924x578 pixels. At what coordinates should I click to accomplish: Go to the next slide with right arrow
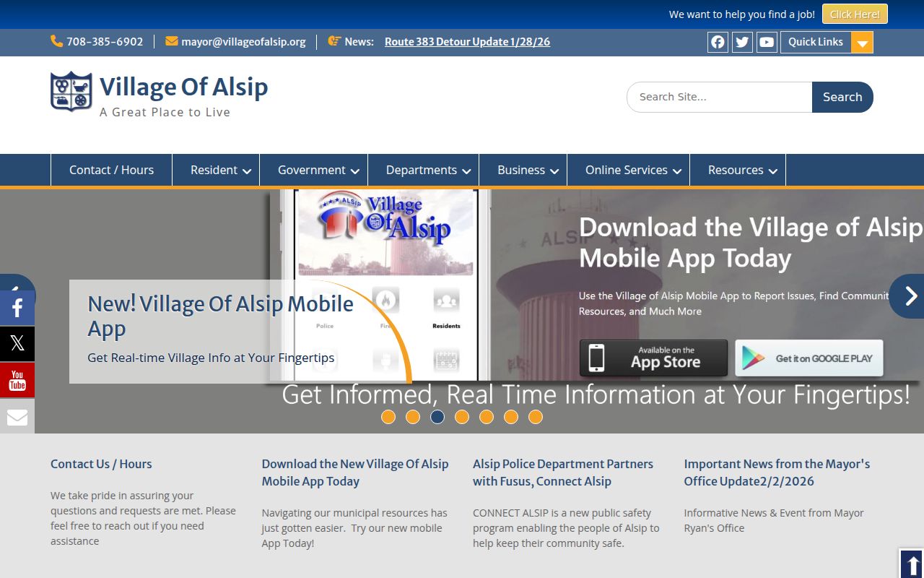click(x=908, y=296)
